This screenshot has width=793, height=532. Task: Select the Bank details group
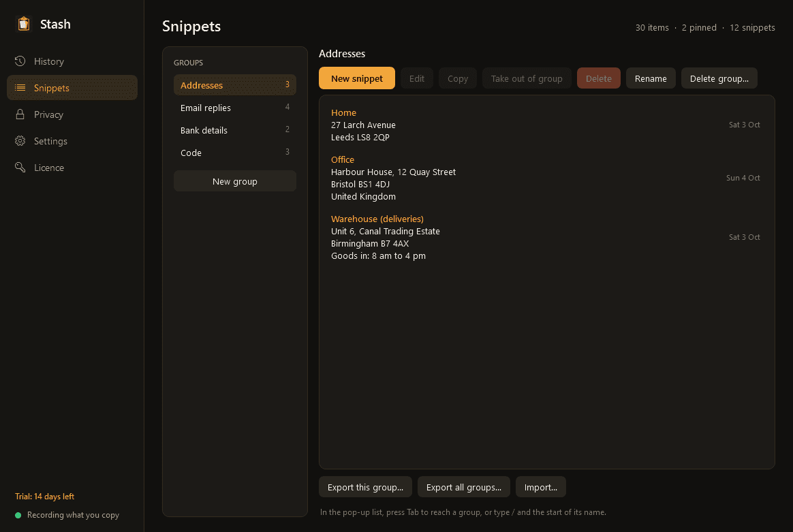234,130
